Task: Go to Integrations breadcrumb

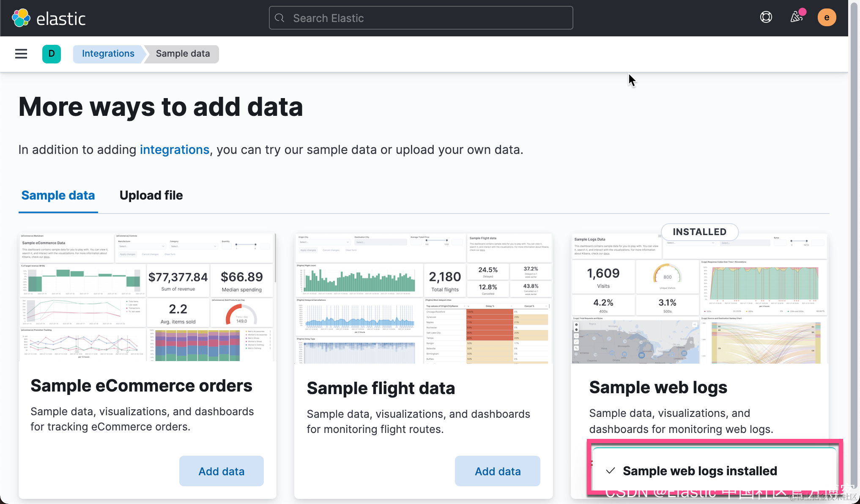Action: (x=108, y=54)
